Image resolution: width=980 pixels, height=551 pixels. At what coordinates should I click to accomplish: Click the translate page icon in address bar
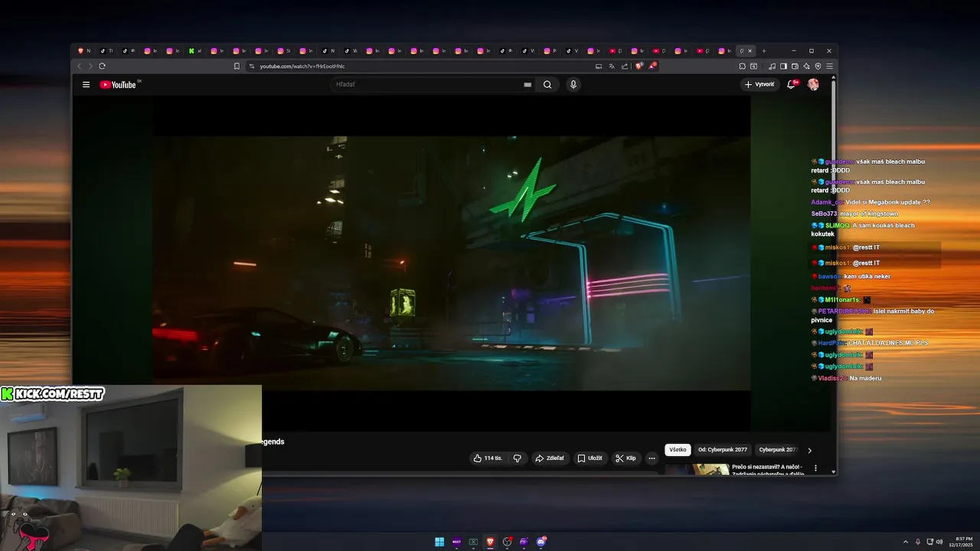point(612,67)
